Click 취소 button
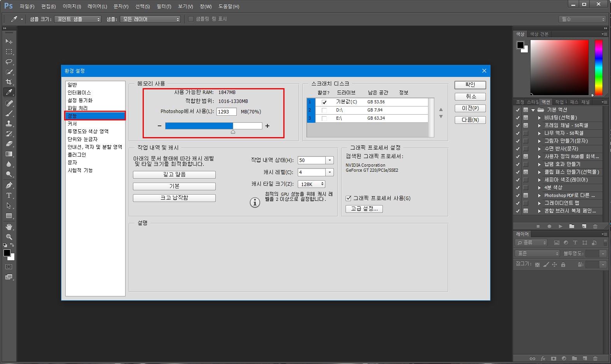Screen dimensions: 611x364 tap(470, 96)
